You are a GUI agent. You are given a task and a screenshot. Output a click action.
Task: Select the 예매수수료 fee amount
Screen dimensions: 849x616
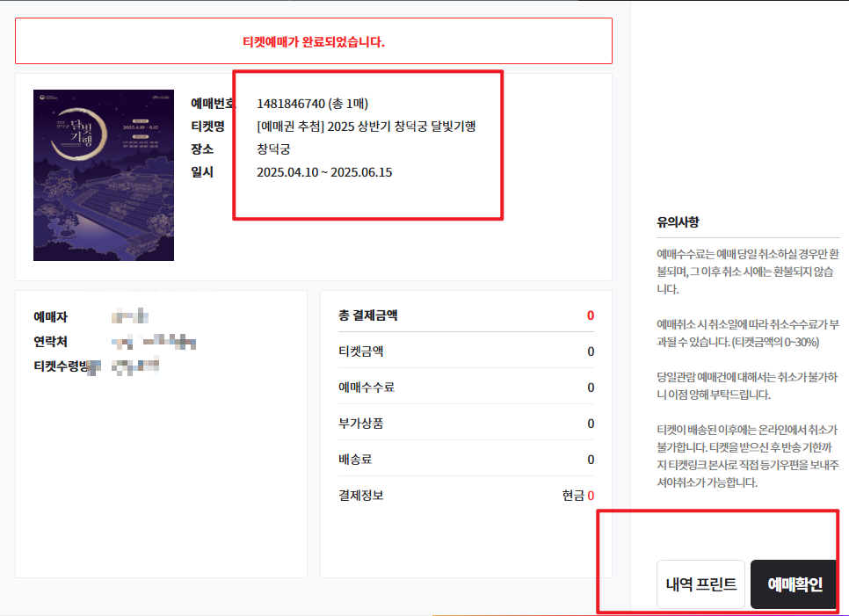pos(591,386)
